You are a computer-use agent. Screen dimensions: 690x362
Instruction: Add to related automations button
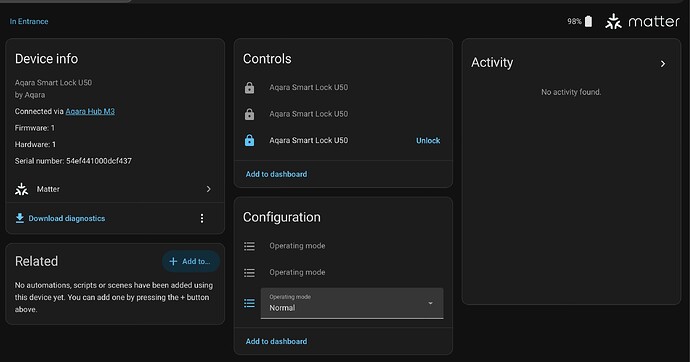(191, 261)
